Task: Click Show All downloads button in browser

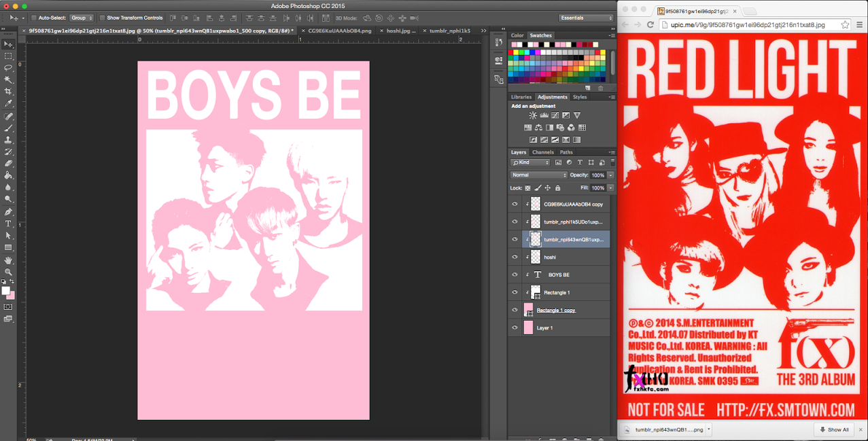Action: (x=833, y=429)
